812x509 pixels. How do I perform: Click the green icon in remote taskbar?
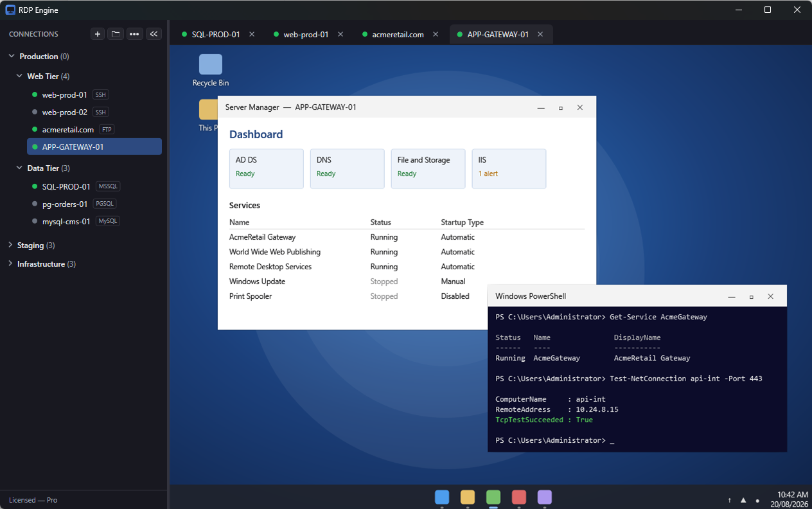(x=493, y=497)
